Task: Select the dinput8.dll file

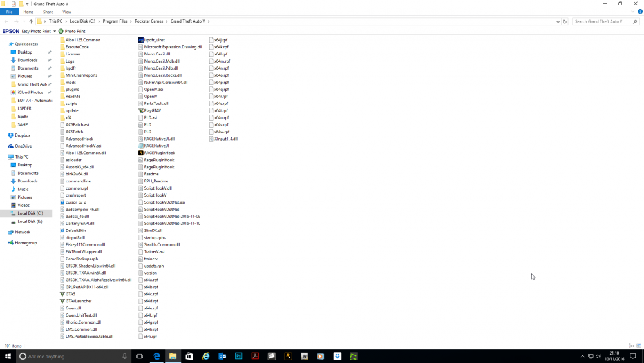Action: coord(73,238)
